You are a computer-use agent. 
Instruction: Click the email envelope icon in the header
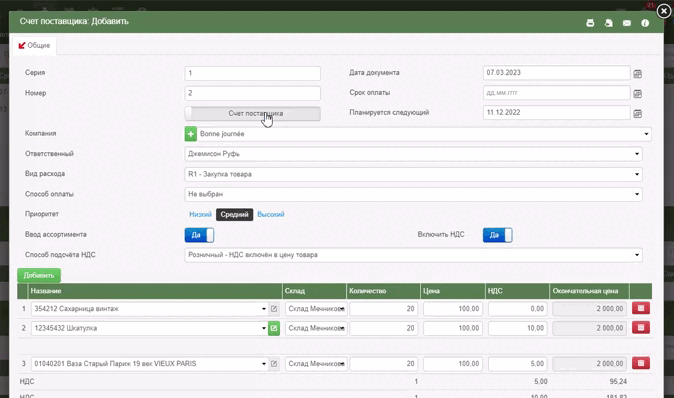[x=627, y=23]
